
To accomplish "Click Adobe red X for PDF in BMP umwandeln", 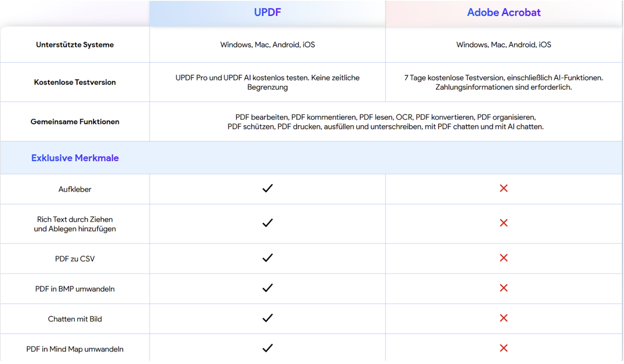I will (503, 288).
